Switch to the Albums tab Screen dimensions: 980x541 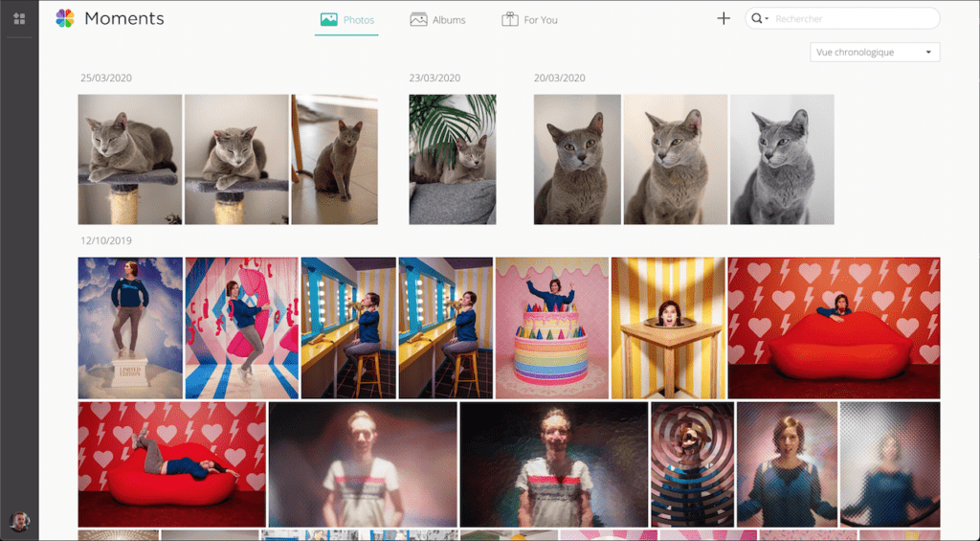pos(437,20)
